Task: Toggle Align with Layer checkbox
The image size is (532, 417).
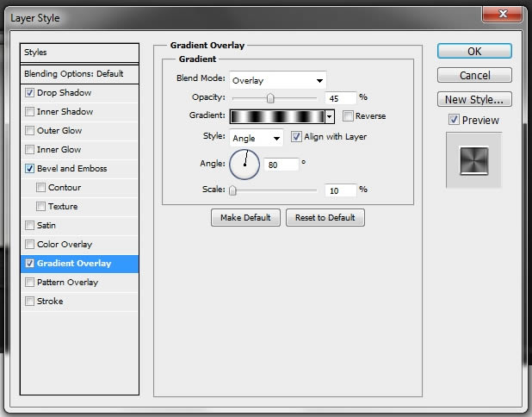Action: click(296, 136)
